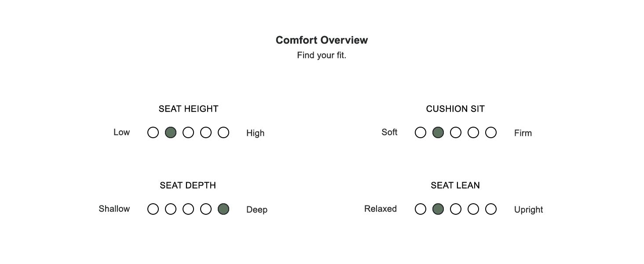Click the filled Seat Depth circle nearest Deep
The width and height of the screenshot is (644, 264).
coord(223,209)
